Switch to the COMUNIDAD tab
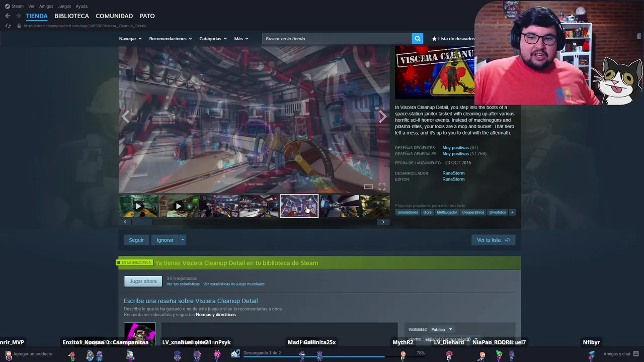This screenshot has height=362, width=644. pos(114,16)
